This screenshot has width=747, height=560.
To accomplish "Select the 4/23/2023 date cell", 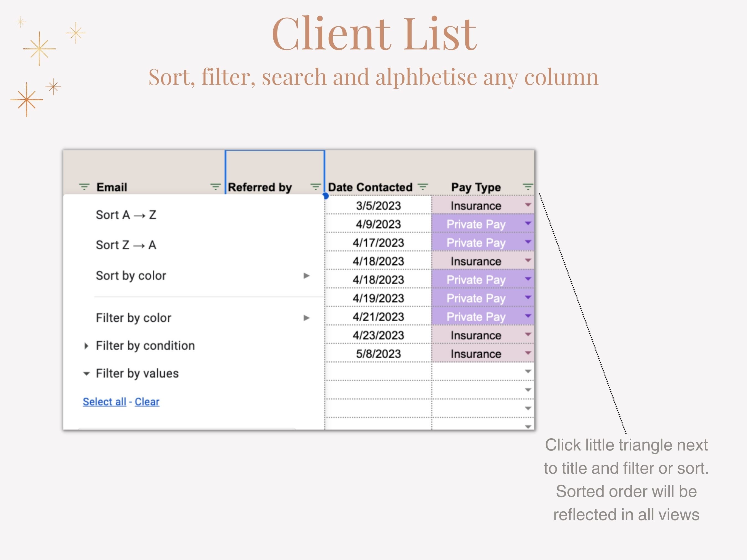I will pos(378,335).
